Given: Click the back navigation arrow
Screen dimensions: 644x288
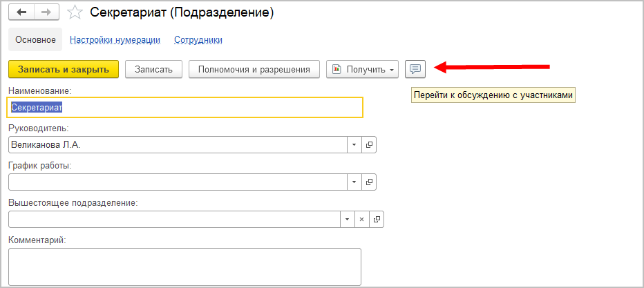Looking at the screenshot, I should [x=22, y=13].
